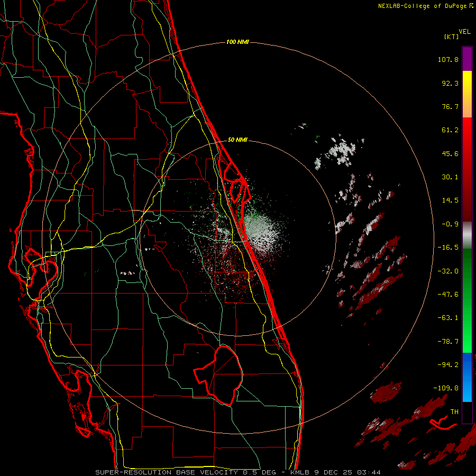The height and width of the screenshot is (476, 476).
Task: Click the 76.7 velocity scale value
Action: (450, 106)
